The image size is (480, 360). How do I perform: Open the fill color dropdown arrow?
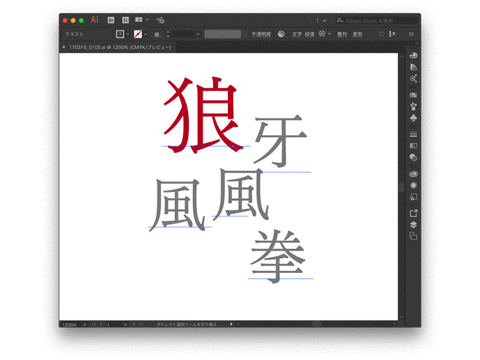pyautogui.click(x=128, y=34)
